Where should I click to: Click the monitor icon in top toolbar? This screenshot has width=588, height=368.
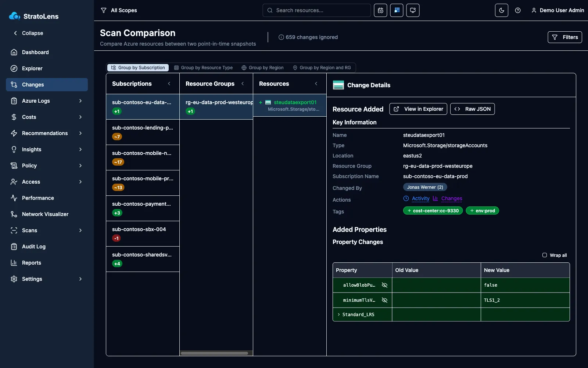point(413,10)
